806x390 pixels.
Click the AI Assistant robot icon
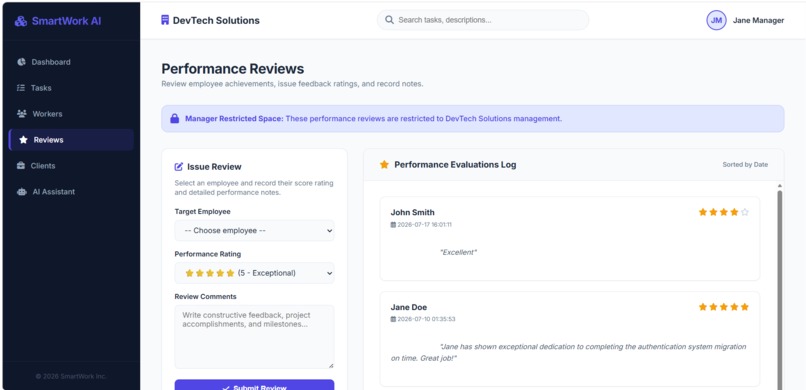click(x=22, y=192)
